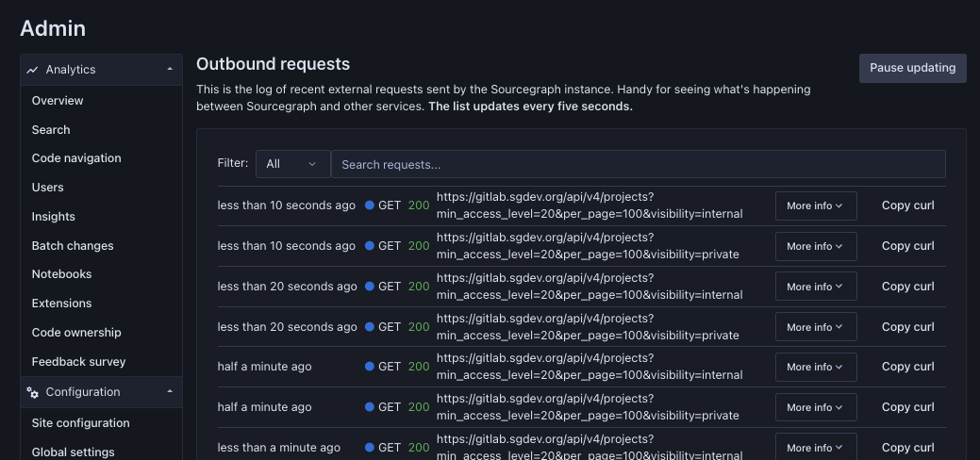Open Site configuration
980x460 pixels.
pos(80,423)
